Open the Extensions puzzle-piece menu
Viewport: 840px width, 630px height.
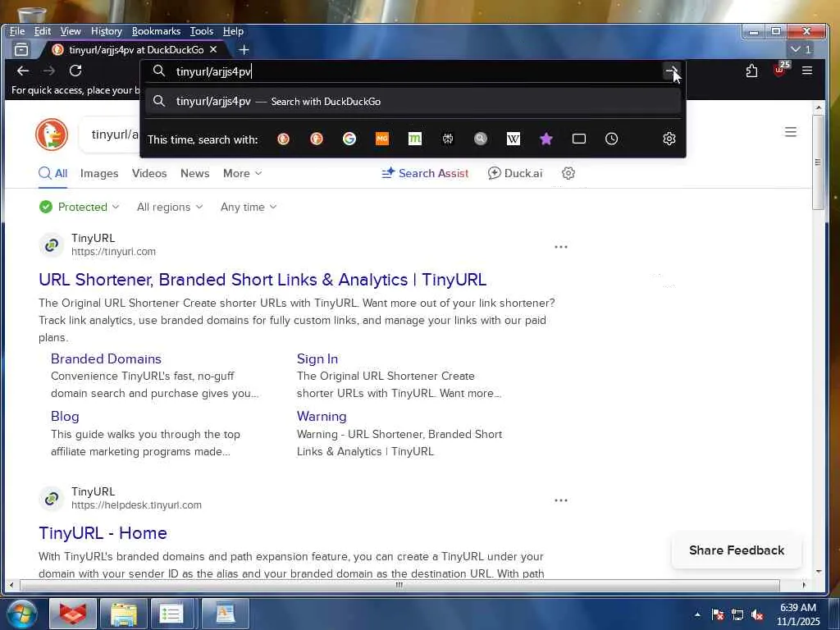click(x=751, y=71)
